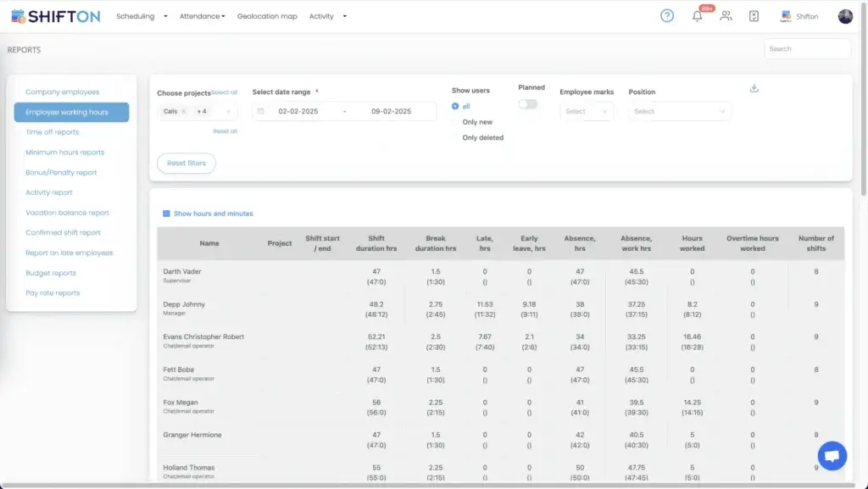The width and height of the screenshot is (868, 489).
Task: Toggle the Planned switch
Action: 527,104
